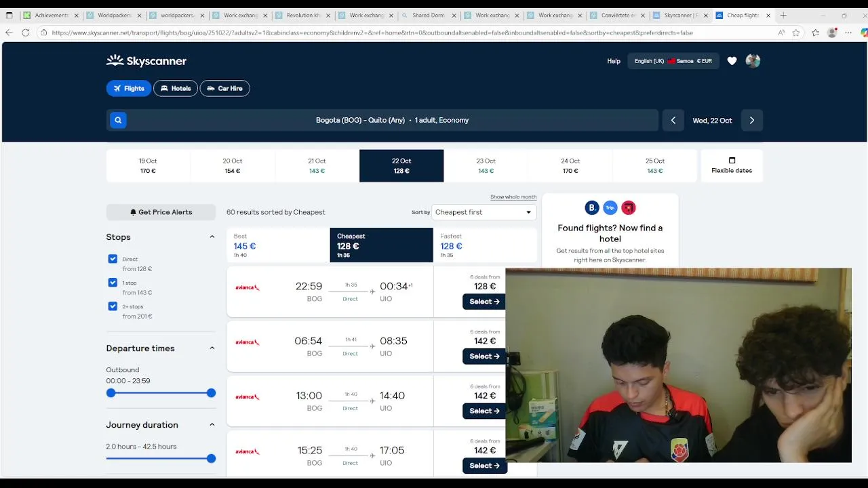Screen dimensions: 868x488
Task: Select the 21 Oct date price
Action: [317, 166]
